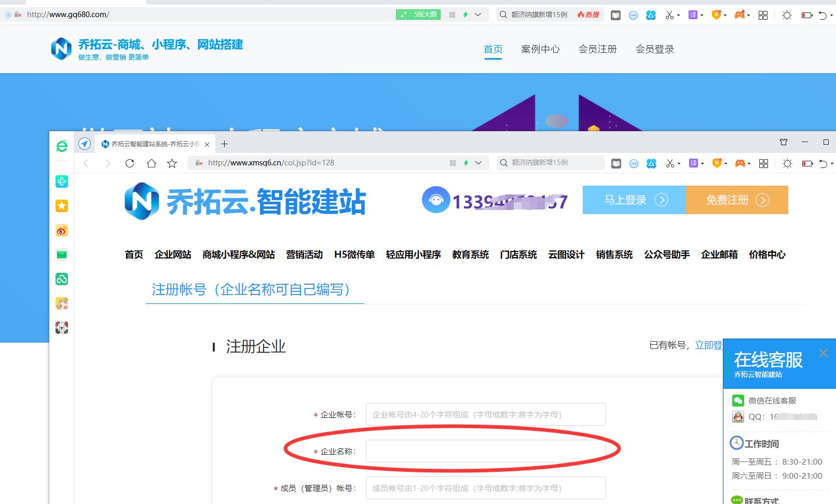Image resolution: width=836 pixels, height=504 pixels.
Task: Select 首页 in background site navigation
Action: 493,49
